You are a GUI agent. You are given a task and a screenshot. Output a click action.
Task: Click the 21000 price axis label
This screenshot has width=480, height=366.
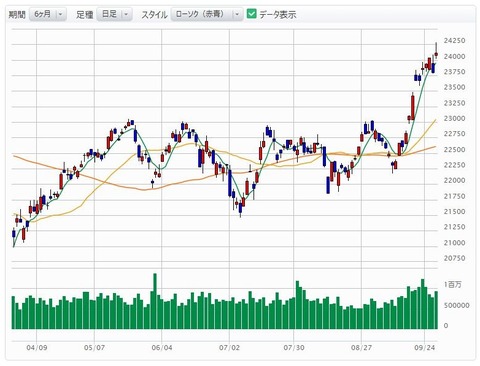(x=454, y=243)
